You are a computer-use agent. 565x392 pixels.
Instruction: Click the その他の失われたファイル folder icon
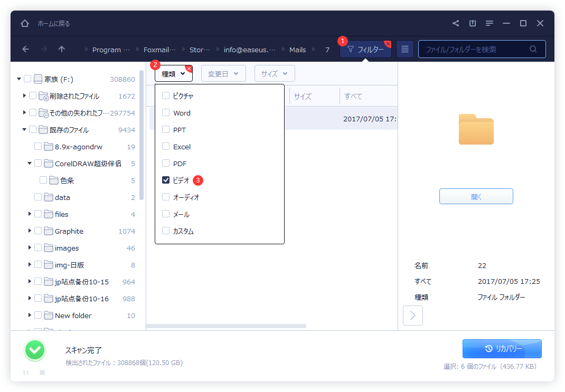[44, 113]
